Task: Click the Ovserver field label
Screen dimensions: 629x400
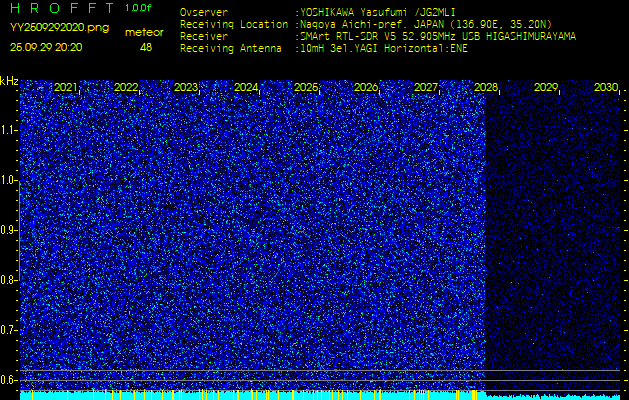Action: pos(204,12)
